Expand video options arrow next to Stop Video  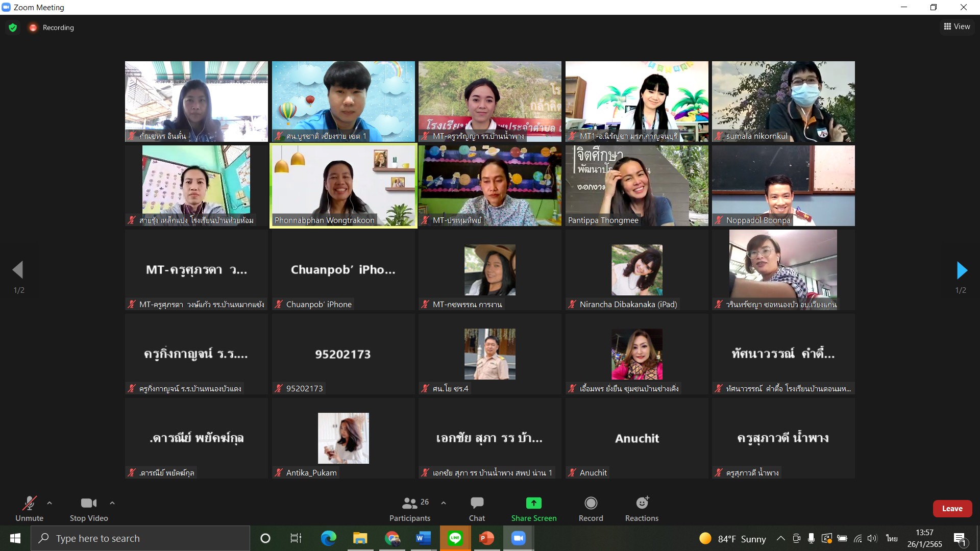pyautogui.click(x=112, y=503)
